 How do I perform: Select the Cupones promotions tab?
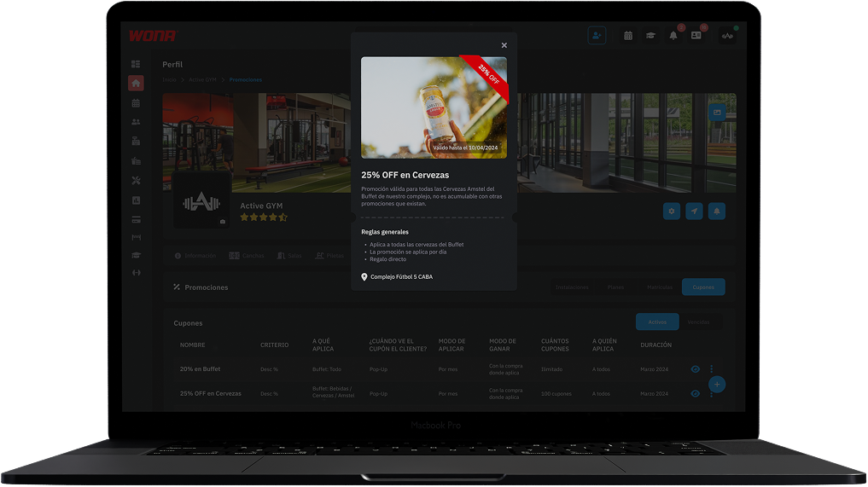[703, 287]
